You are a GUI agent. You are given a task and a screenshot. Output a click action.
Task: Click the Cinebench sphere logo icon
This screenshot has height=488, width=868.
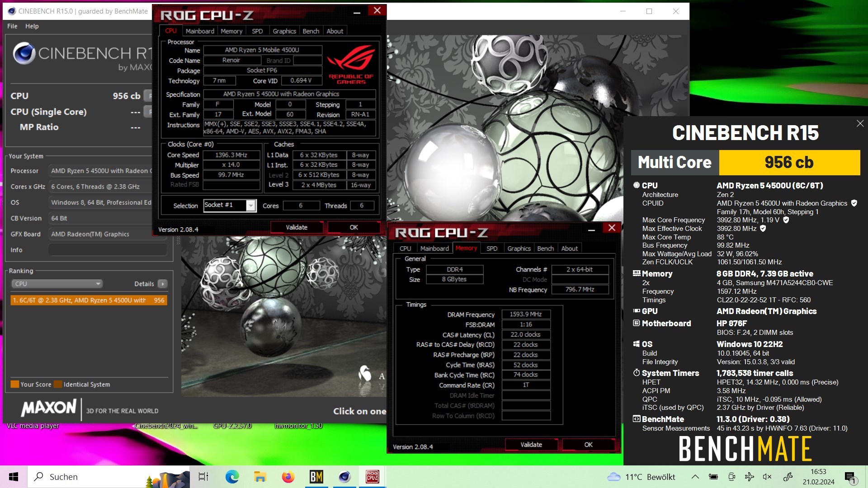tap(24, 53)
